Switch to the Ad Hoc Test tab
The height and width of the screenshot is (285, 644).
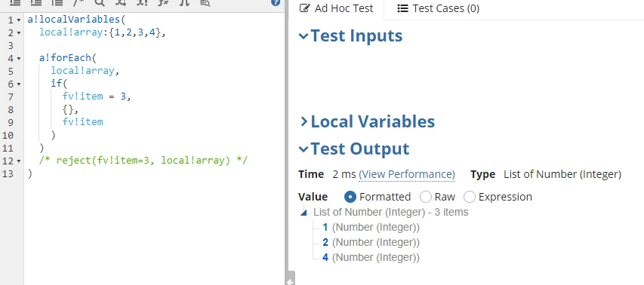[337, 8]
